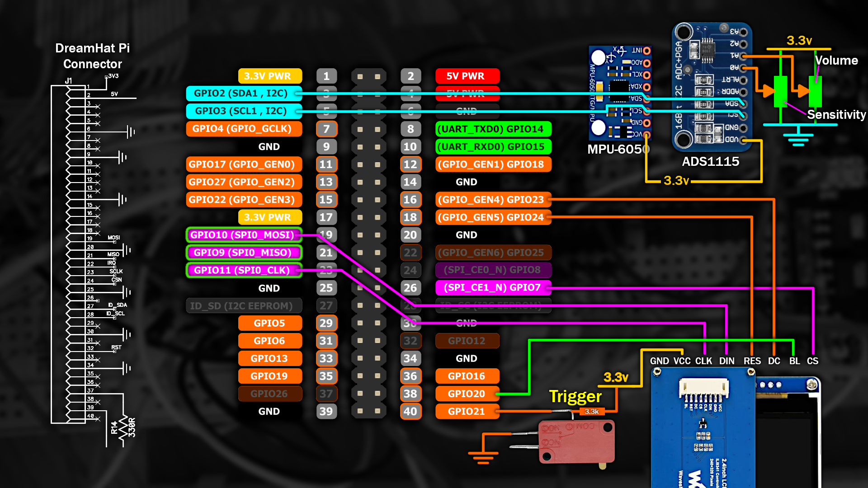Click the (UART_TXD0) GPIO14 label

coord(493,129)
